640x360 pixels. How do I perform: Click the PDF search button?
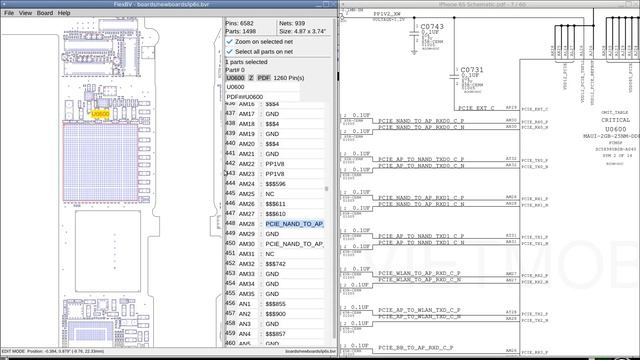point(264,78)
